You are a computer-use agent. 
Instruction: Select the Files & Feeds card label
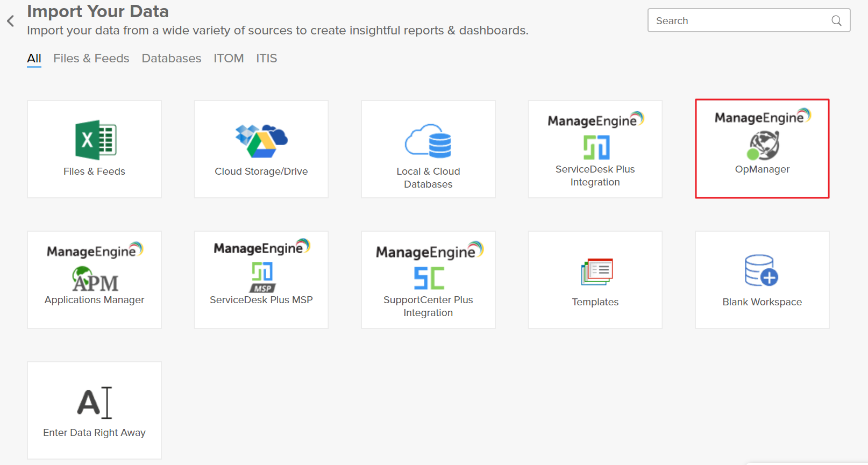click(94, 171)
